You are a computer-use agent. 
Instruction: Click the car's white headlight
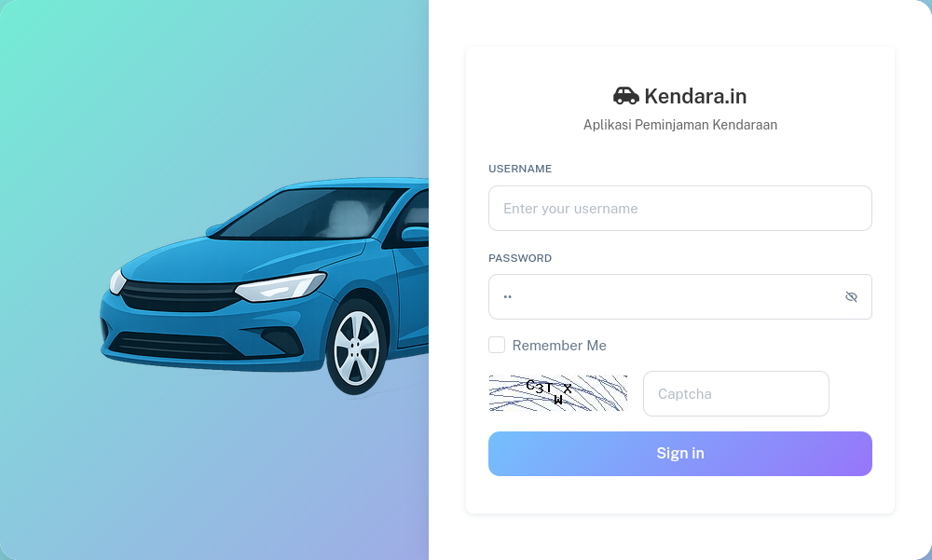[x=280, y=287]
